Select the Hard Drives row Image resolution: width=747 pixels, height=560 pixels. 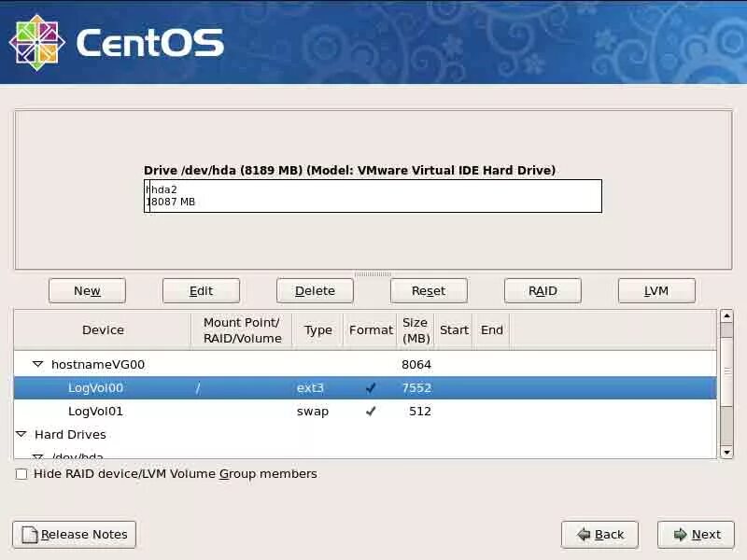(365, 434)
